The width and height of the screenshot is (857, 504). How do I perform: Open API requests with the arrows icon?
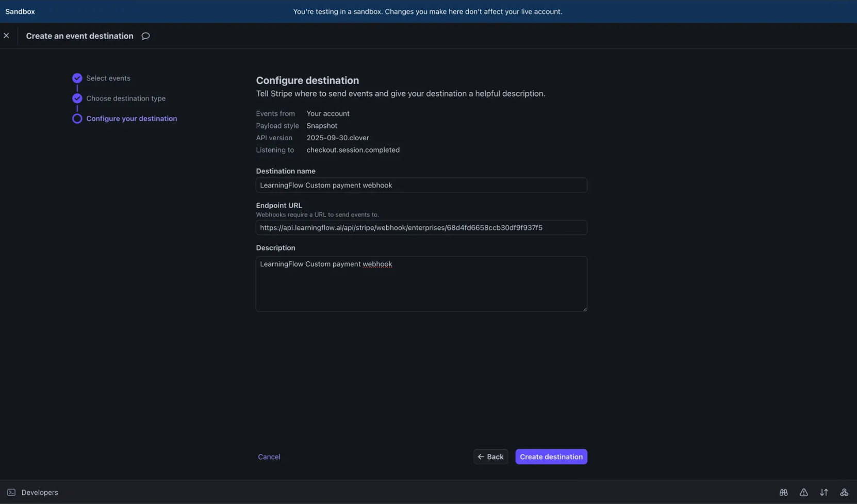(x=824, y=492)
